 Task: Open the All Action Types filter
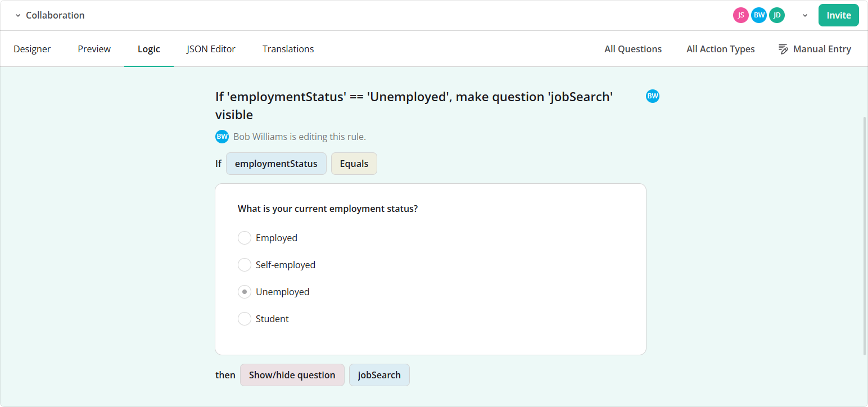(x=721, y=49)
